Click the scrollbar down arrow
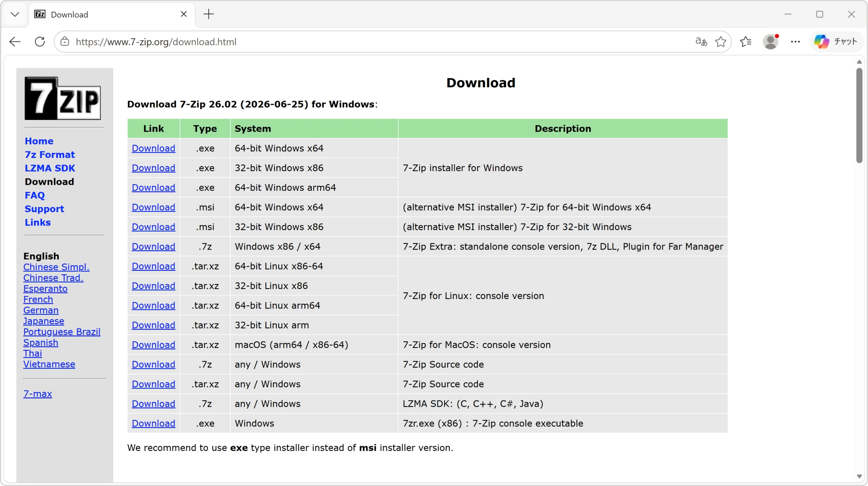The image size is (868, 486). (x=859, y=476)
